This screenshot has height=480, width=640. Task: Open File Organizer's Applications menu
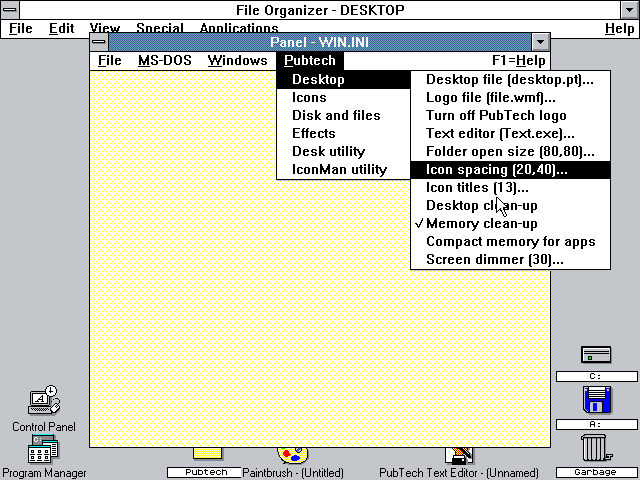(x=239, y=29)
